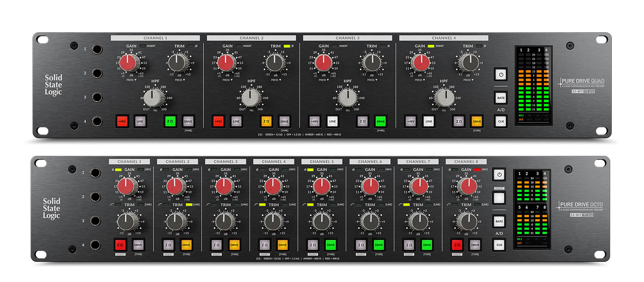The height and width of the screenshot is (282, 644).
Task: Disable the green DRIVE button on Quad channel 3
Action: [380, 121]
